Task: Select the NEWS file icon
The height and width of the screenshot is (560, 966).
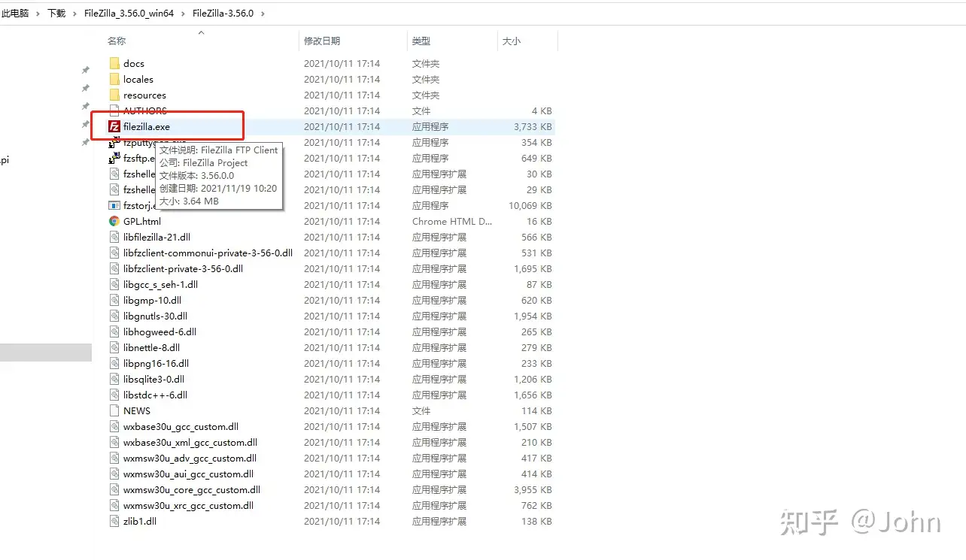Action: click(114, 410)
